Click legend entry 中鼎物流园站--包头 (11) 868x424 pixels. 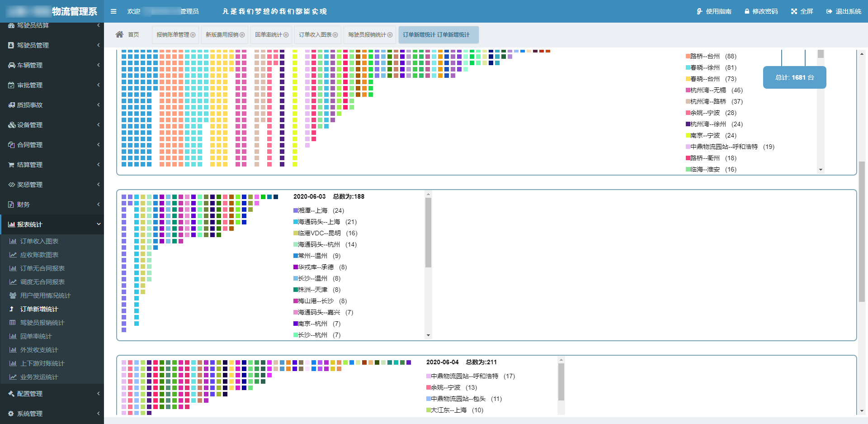464,399
